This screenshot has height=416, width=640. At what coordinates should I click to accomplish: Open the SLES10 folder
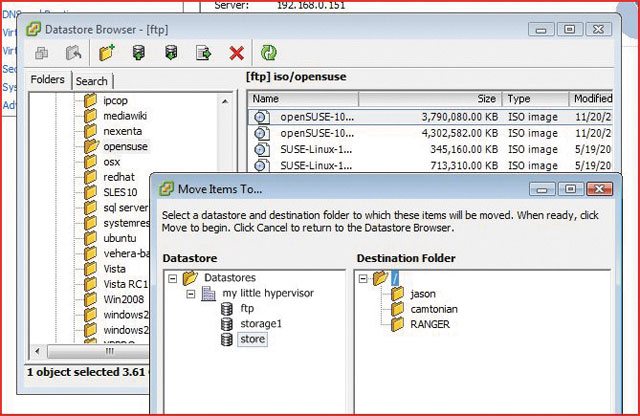[x=120, y=192]
